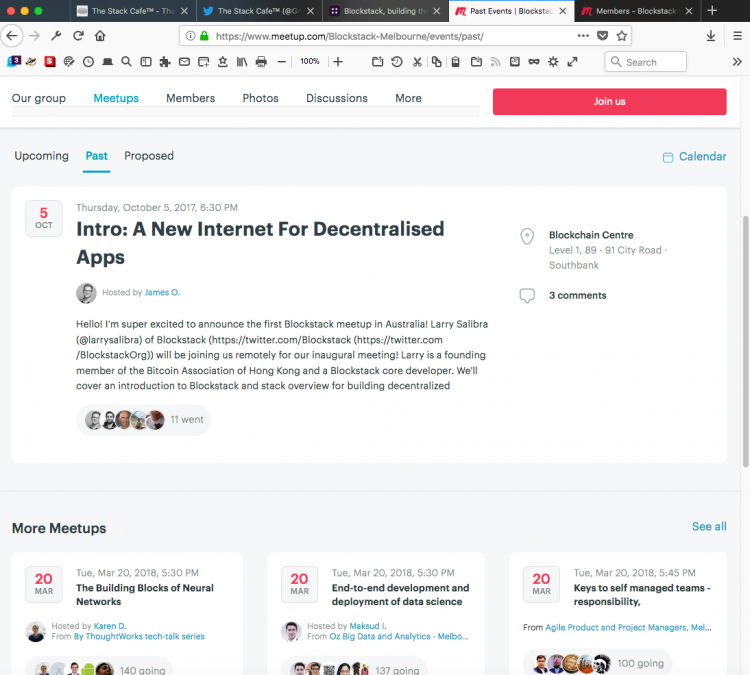Click the copy toolbar icon
This screenshot has height=675, width=750.
436,62
